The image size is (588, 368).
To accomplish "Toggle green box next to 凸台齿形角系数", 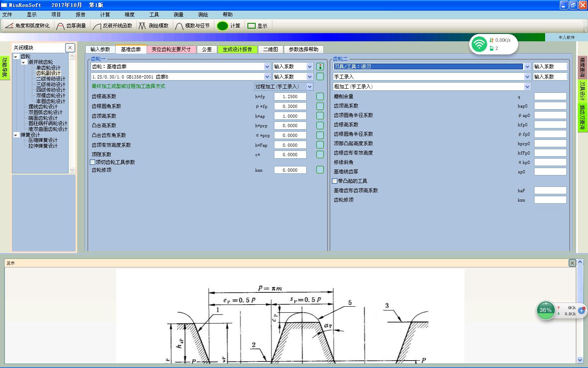I will pyautogui.click(x=320, y=135).
